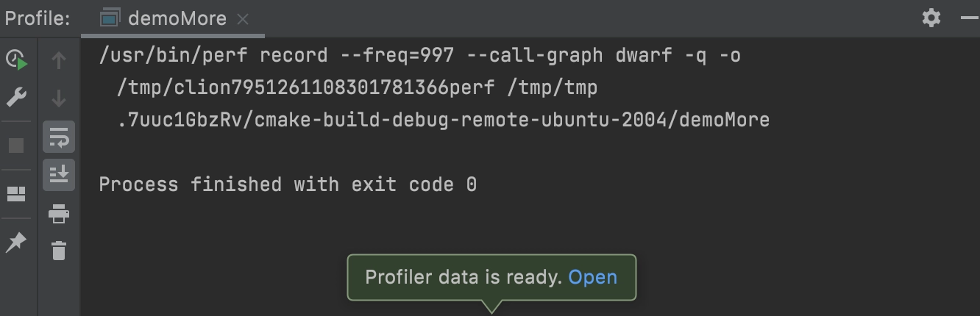Stop the process with the square icon
Screen dimensions: 980x316
coord(16,146)
